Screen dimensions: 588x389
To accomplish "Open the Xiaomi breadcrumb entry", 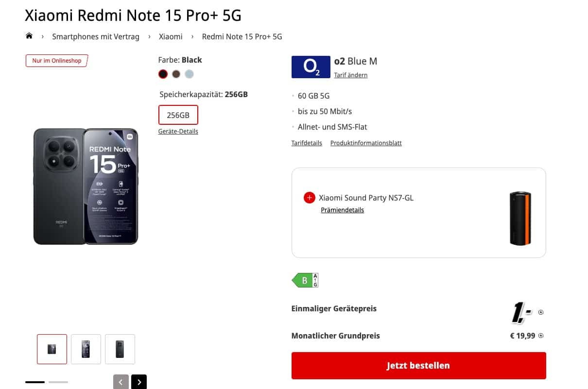I will [x=171, y=36].
